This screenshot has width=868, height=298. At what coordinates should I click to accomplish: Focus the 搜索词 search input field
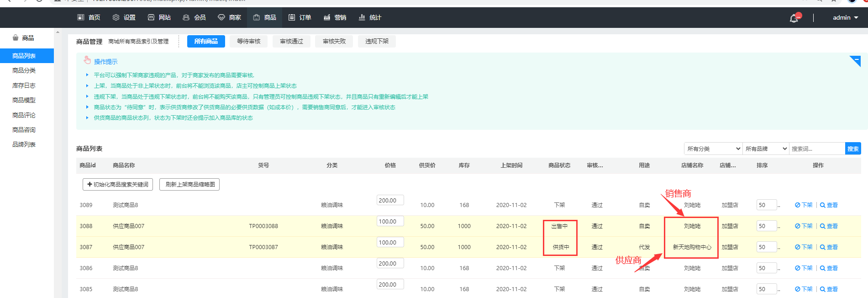[x=816, y=149]
